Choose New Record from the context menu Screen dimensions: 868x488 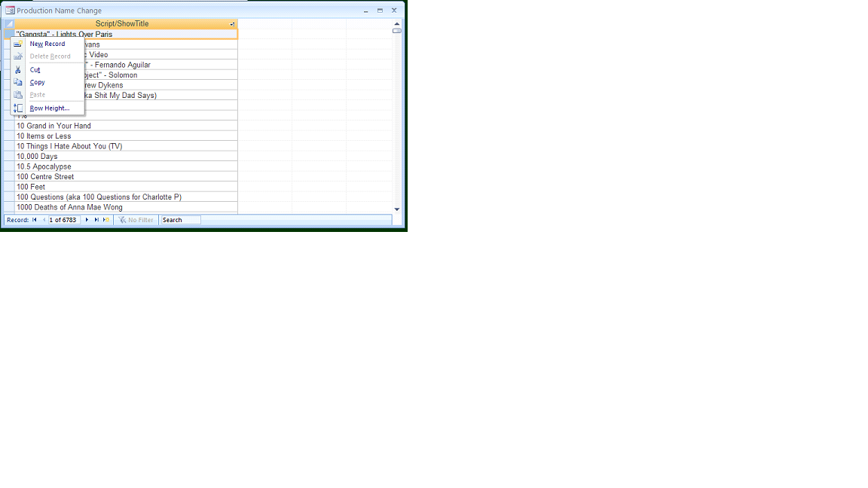47,44
